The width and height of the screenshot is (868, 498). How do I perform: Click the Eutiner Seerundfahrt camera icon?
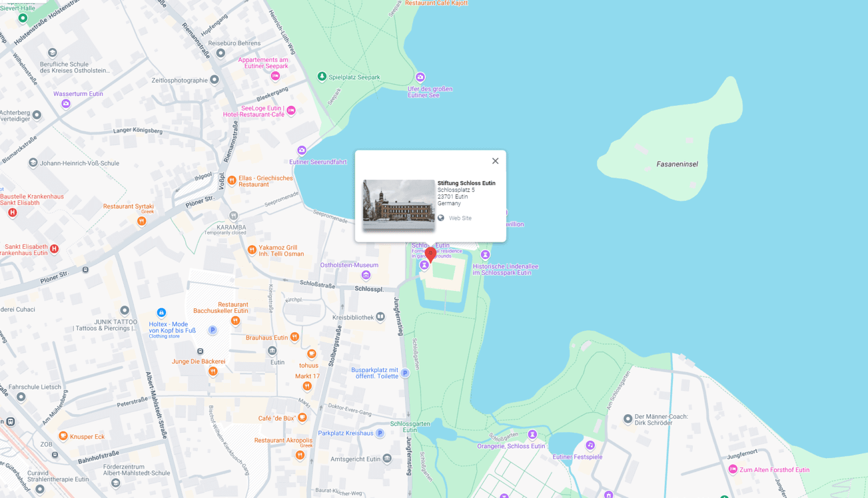point(301,150)
